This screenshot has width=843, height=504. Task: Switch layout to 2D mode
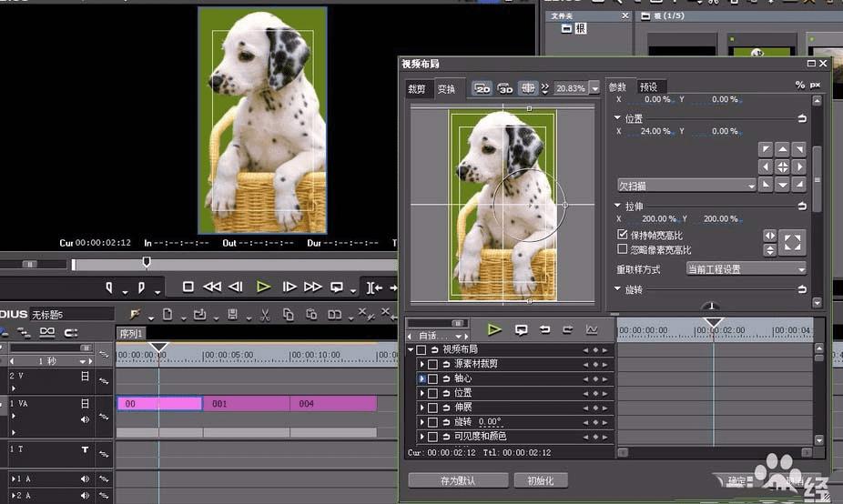coord(482,88)
